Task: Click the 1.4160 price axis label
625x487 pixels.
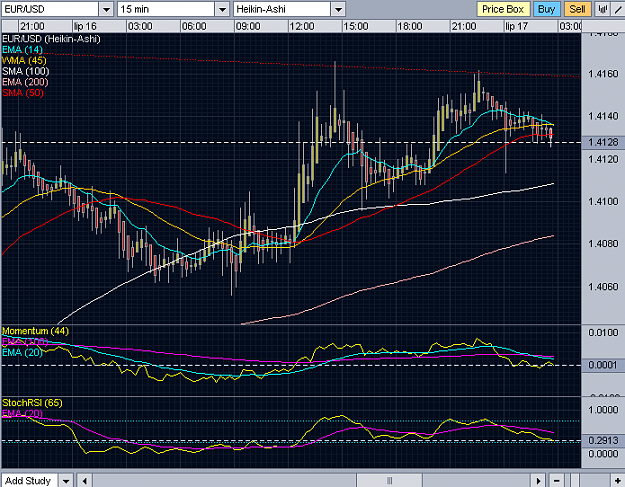Action: point(603,74)
